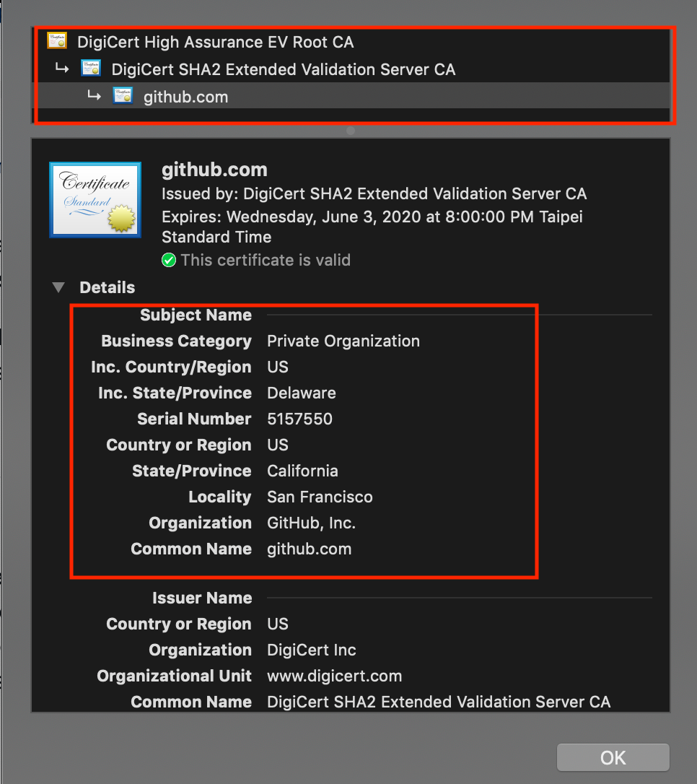Screen dimensions: 697x784
Task: Click the split pane divider handle dot
Action: click(x=351, y=131)
